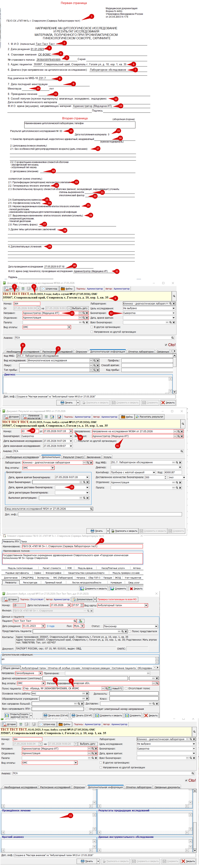The image size is (199, 868).
Task: Click the add-patient icon beside Тест Тест Тест
Action: coord(80,621)
